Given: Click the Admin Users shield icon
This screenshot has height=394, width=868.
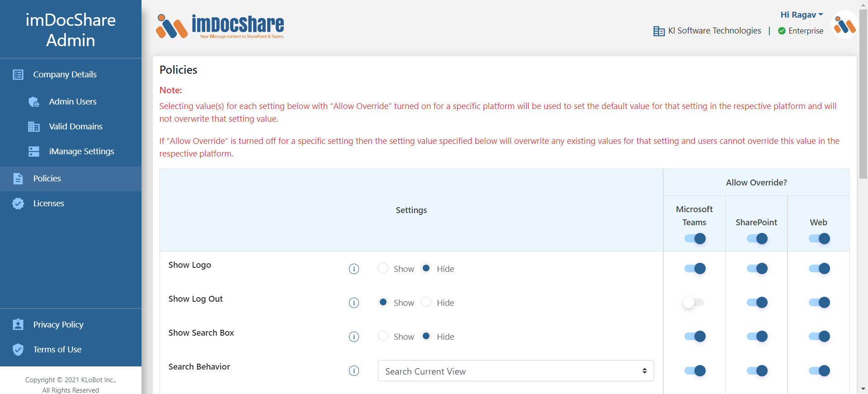Looking at the screenshot, I should pyautogui.click(x=34, y=102).
